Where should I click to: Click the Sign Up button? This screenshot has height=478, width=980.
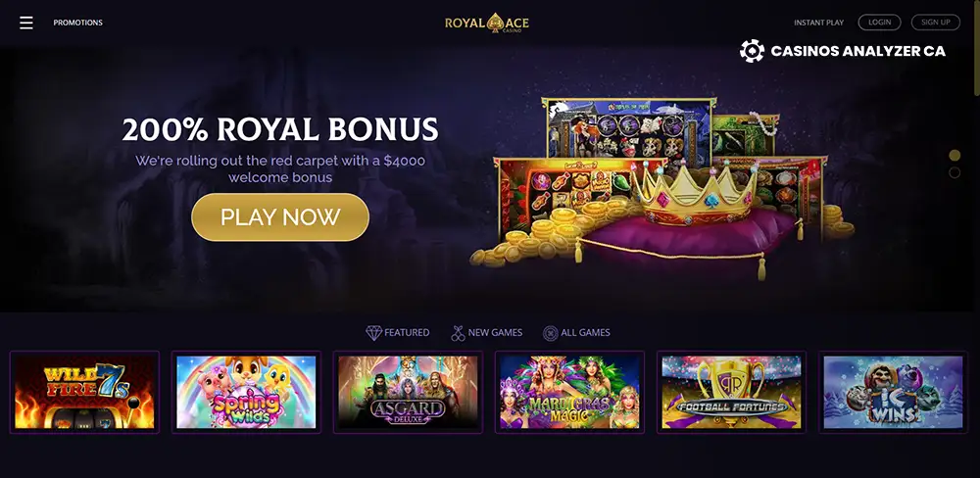coord(936,23)
